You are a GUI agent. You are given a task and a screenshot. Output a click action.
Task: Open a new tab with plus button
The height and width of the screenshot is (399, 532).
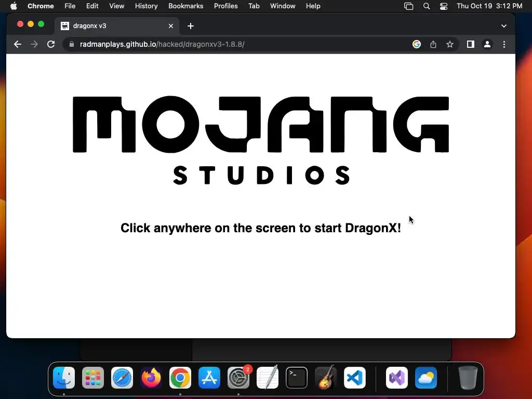point(191,26)
